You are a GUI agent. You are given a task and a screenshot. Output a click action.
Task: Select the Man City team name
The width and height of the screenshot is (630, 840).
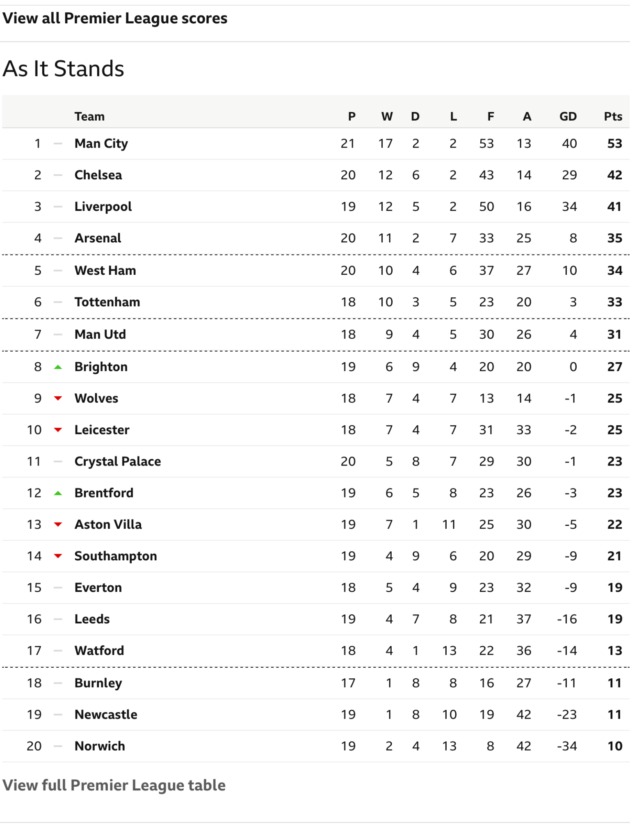pos(101,144)
